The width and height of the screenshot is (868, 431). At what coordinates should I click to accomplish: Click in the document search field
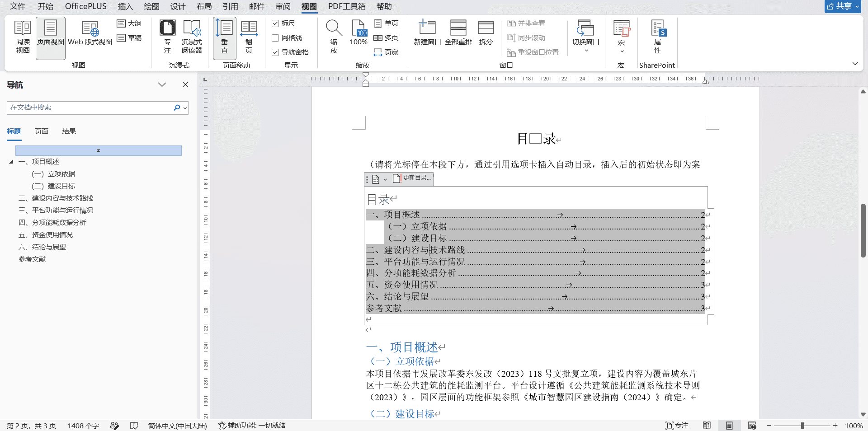click(90, 108)
